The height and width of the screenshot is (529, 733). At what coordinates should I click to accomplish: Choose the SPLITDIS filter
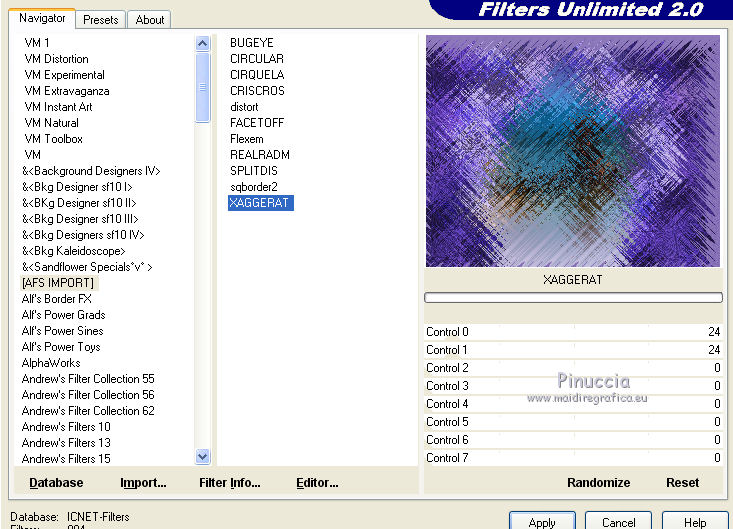pyautogui.click(x=253, y=171)
